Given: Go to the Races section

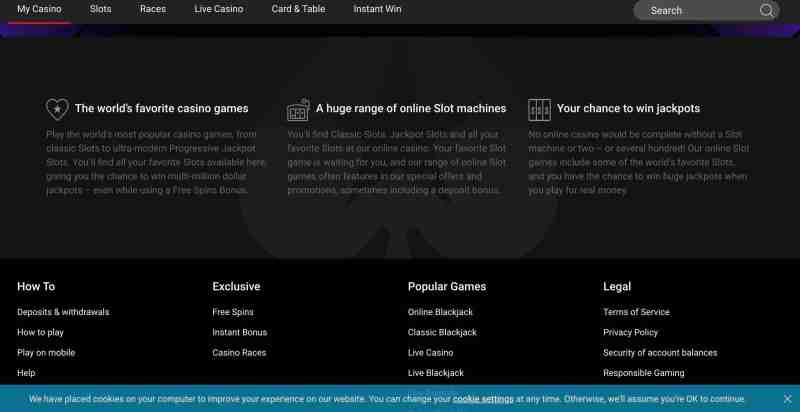Looking at the screenshot, I should coord(153,9).
